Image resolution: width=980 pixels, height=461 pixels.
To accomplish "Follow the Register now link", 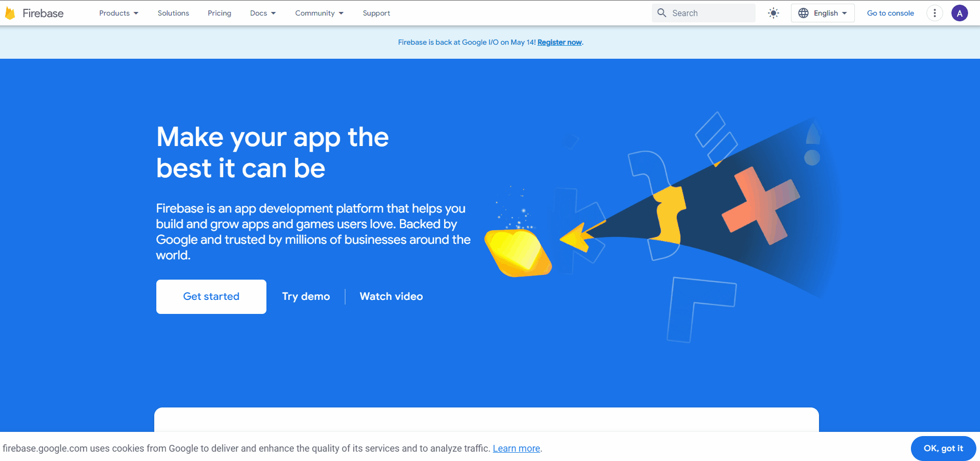I will pos(559,42).
